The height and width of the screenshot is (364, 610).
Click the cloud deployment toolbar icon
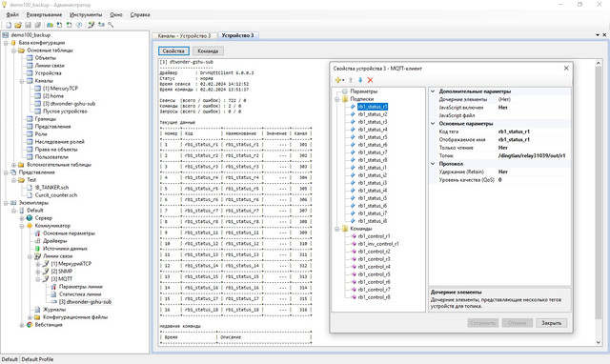51,25
